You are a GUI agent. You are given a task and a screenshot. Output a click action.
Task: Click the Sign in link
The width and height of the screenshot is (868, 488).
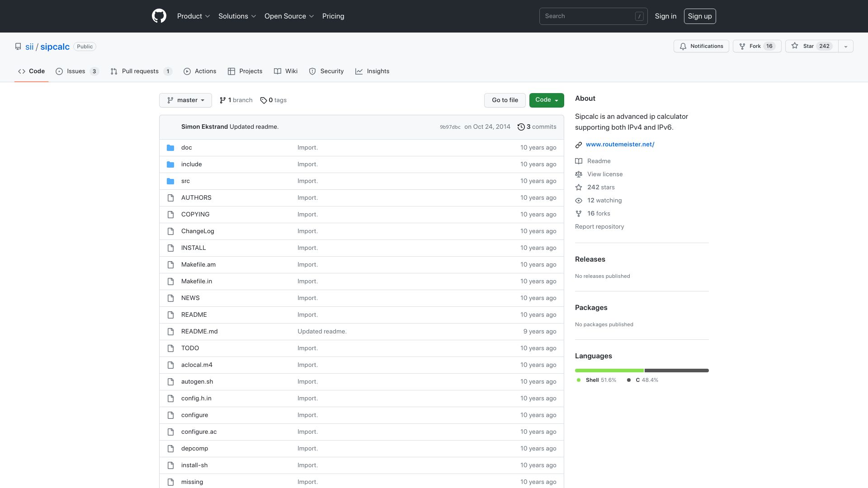click(x=665, y=16)
